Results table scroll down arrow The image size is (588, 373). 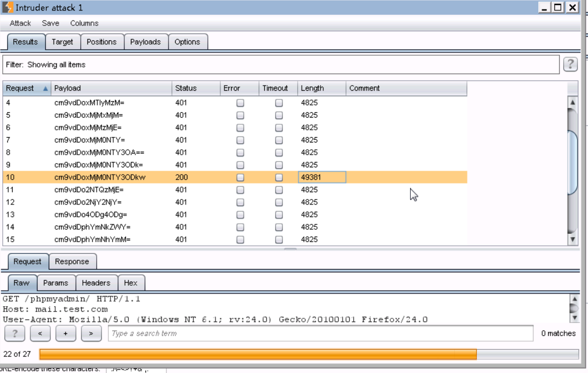pyautogui.click(x=573, y=239)
